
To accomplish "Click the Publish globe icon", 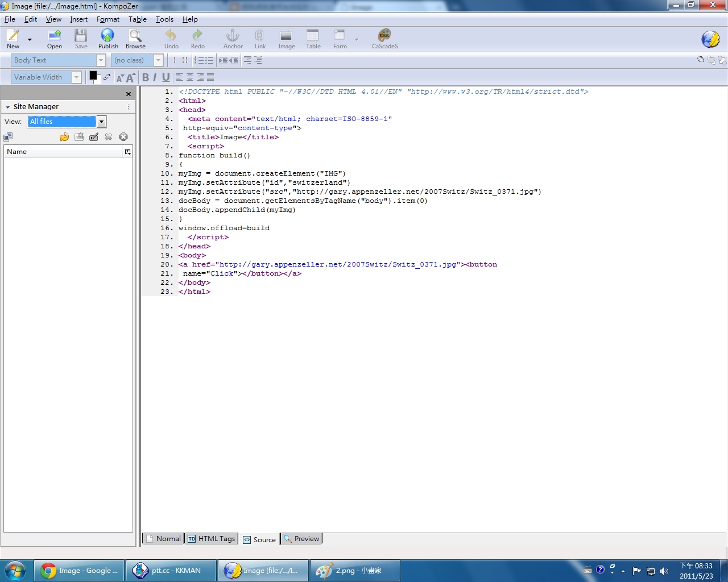I will pos(107,36).
